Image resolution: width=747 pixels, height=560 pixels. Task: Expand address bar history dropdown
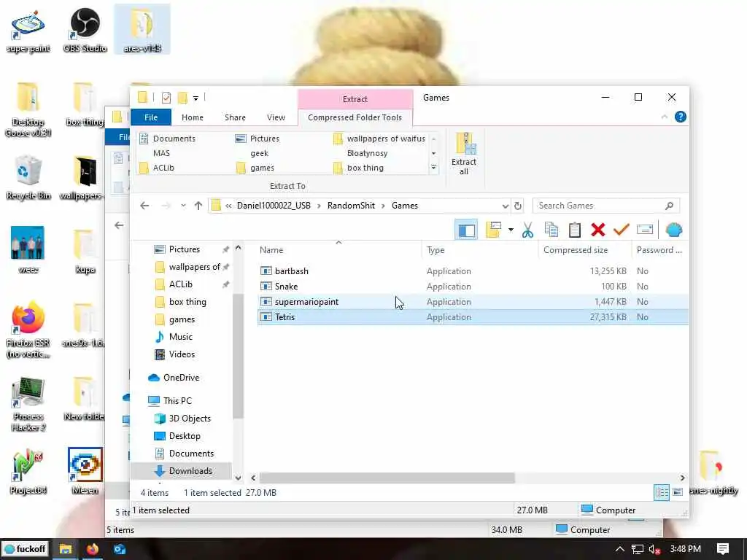(x=505, y=206)
